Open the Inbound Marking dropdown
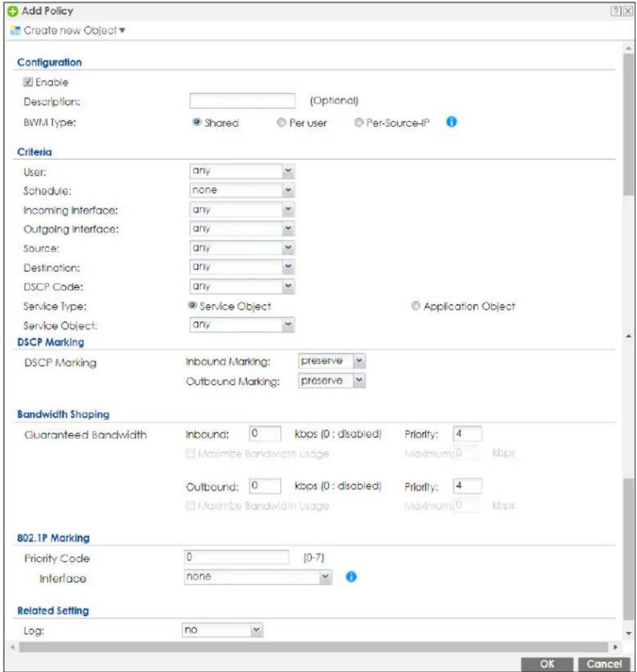Screen dimensions: 637x672 (331, 361)
